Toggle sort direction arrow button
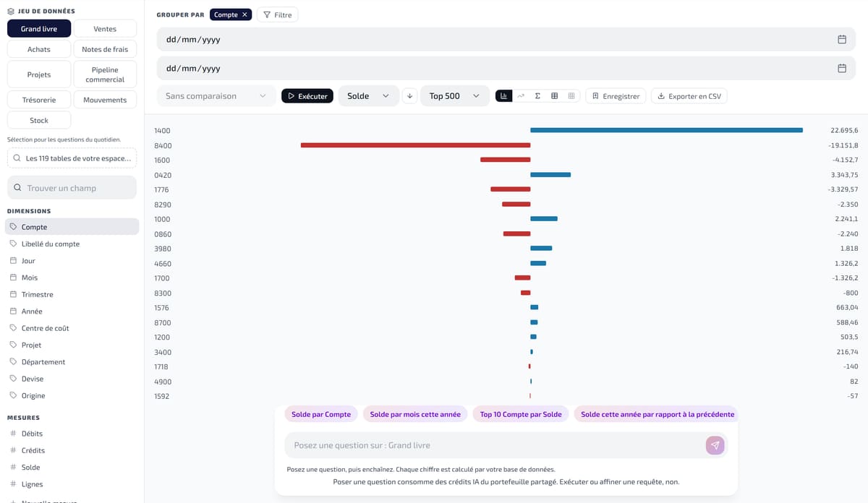Viewport: 868px width, 503px height. click(x=410, y=96)
